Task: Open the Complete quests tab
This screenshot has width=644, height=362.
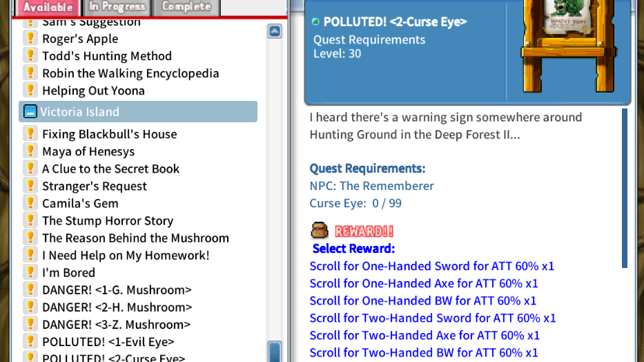Action: click(x=186, y=7)
